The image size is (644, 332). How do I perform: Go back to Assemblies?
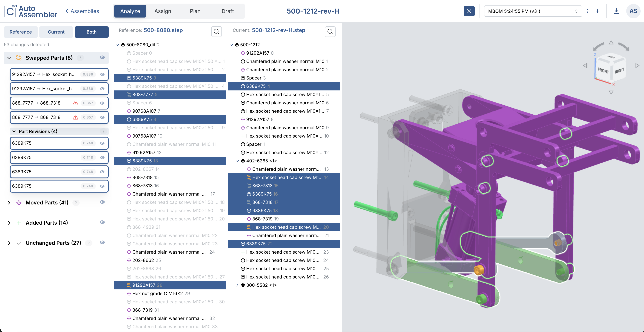tap(82, 11)
